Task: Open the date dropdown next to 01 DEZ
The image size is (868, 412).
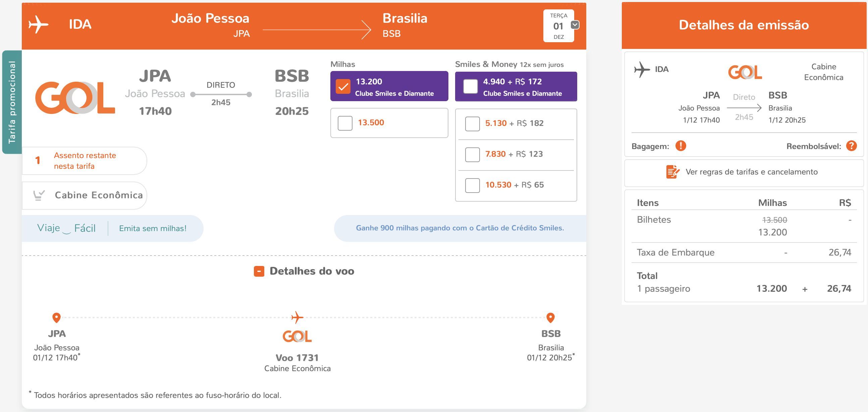Action: pyautogui.click(x=575, y=25)
